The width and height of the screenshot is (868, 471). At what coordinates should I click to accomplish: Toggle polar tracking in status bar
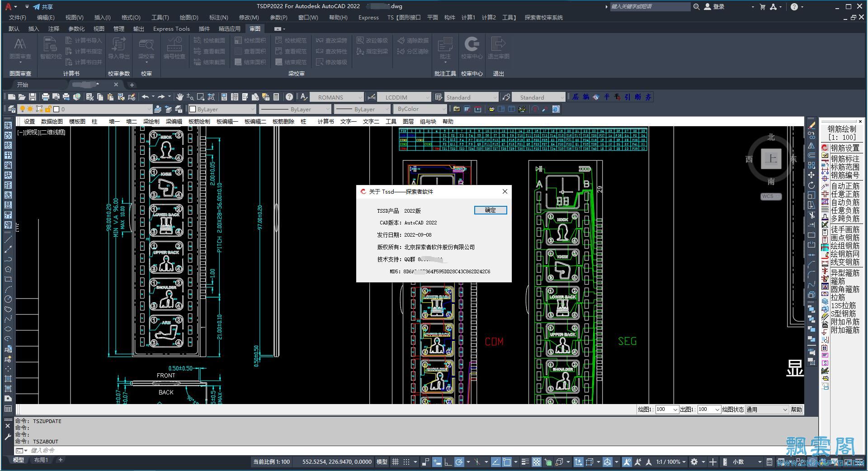click(x=459, y=462)
